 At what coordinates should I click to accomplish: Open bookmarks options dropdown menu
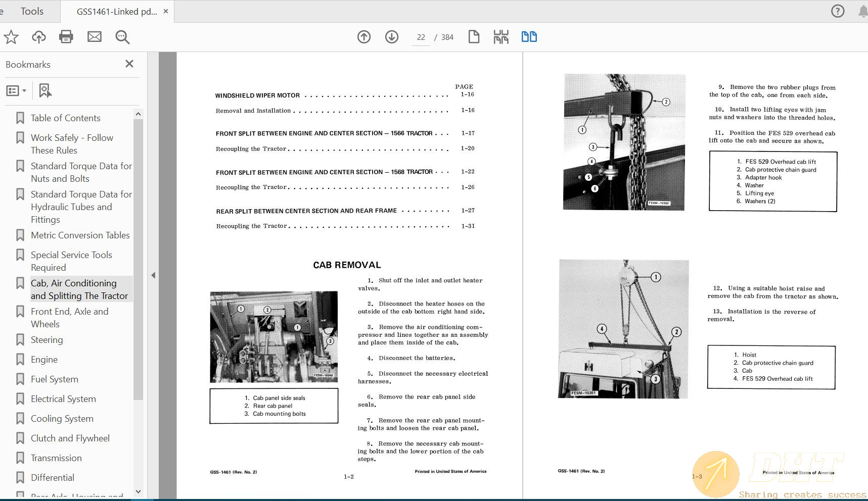coord(16,91)
